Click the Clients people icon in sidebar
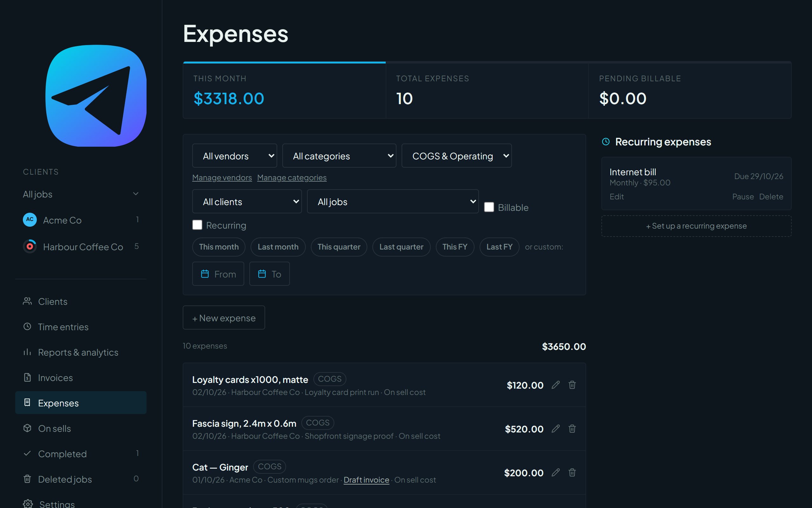Image resolution: width=812 pixels, height=508 pixels. (27, 301)
